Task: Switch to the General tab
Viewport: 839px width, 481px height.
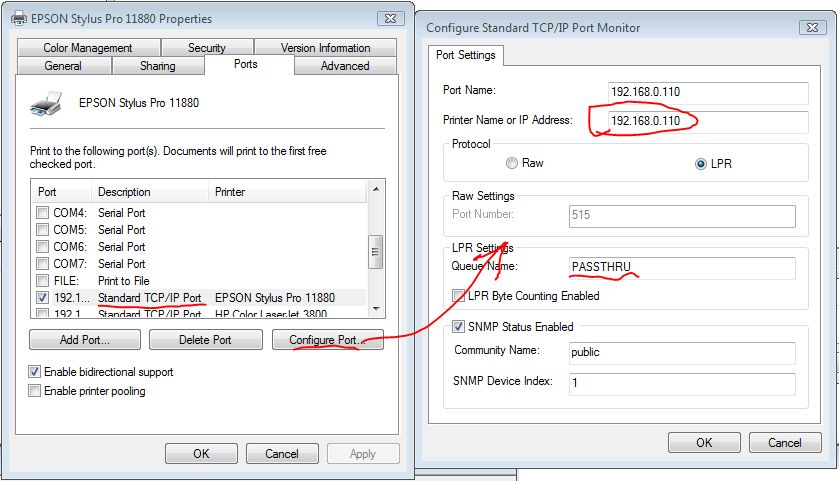Action: (x=63, y=66)
